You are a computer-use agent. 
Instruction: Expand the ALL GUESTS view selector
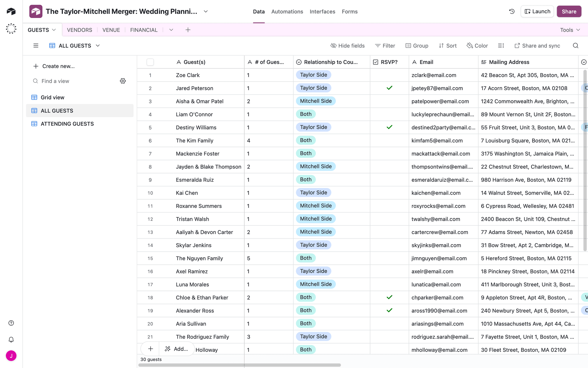click(x=98, y=46)
